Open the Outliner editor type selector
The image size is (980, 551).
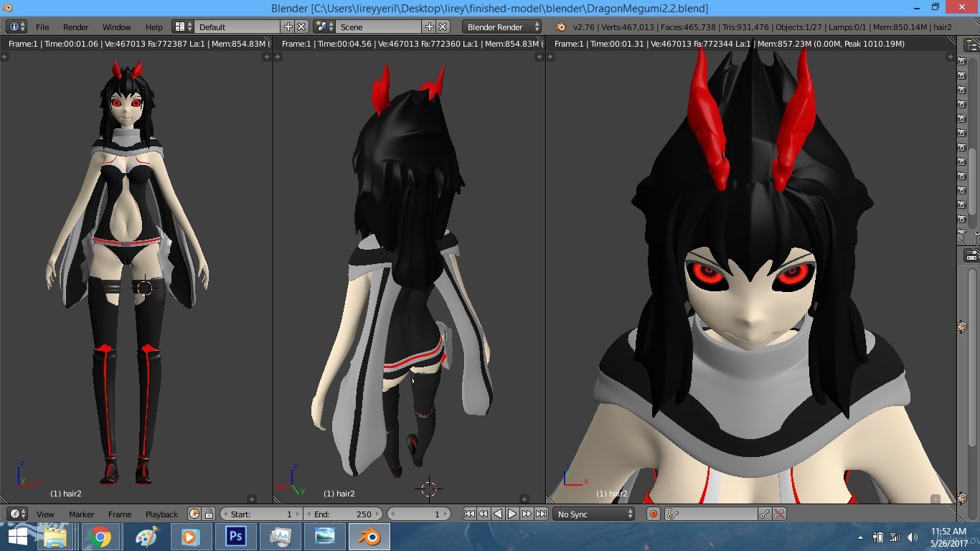(x=971, y=44)
